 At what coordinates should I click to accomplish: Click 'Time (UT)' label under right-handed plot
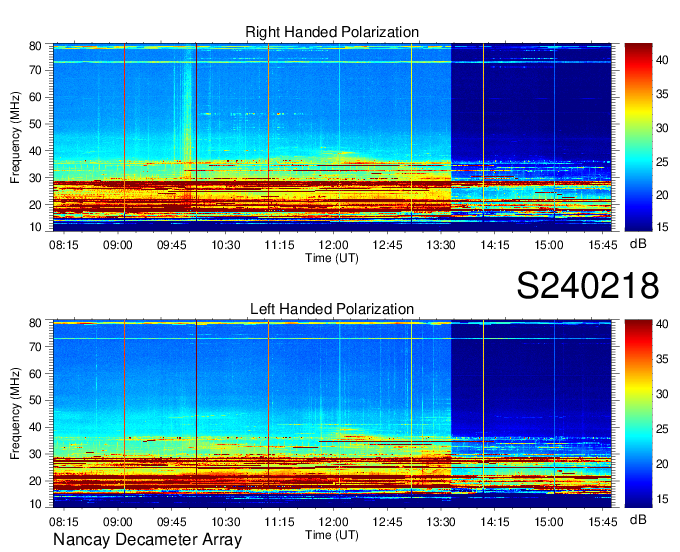332,258
